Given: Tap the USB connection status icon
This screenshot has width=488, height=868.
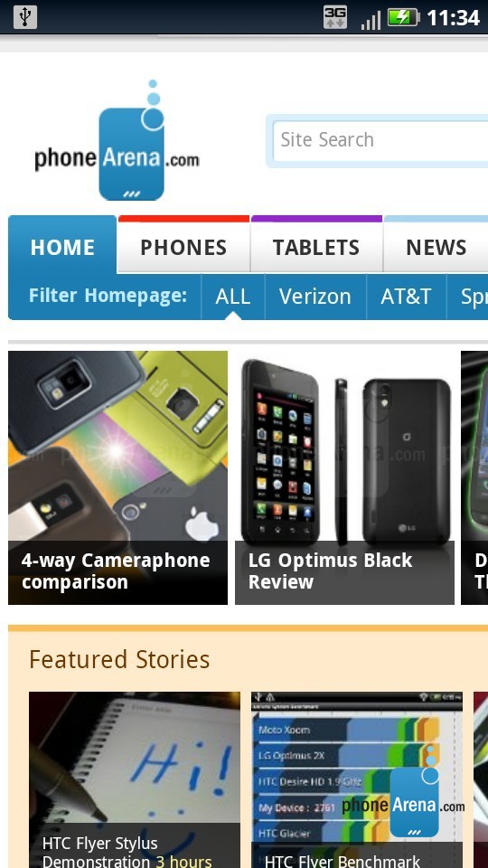Looking at the screenshot, I should click(25, 16).
